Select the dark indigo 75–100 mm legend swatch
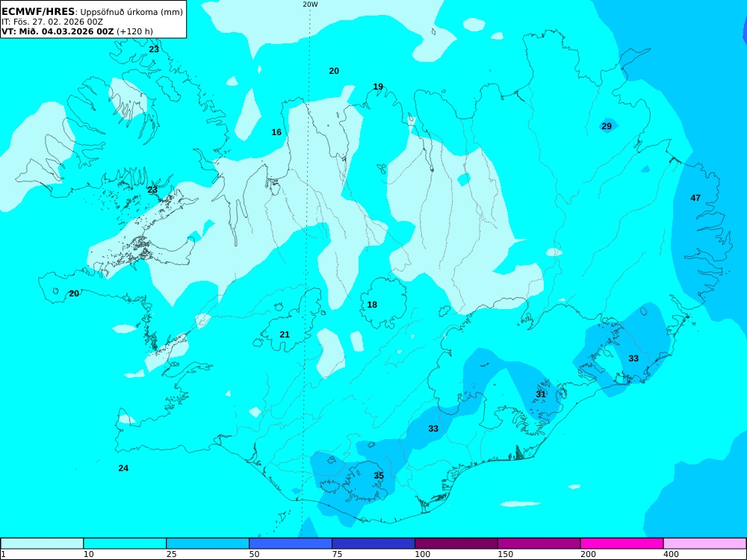This screenshot has width=747, height=560. click(x=373, y=544)
